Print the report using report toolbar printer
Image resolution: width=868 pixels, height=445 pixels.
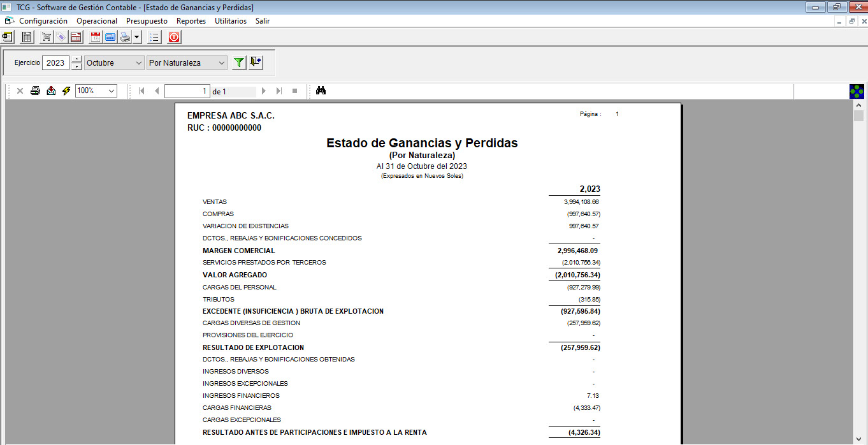[x=36, y=91]
